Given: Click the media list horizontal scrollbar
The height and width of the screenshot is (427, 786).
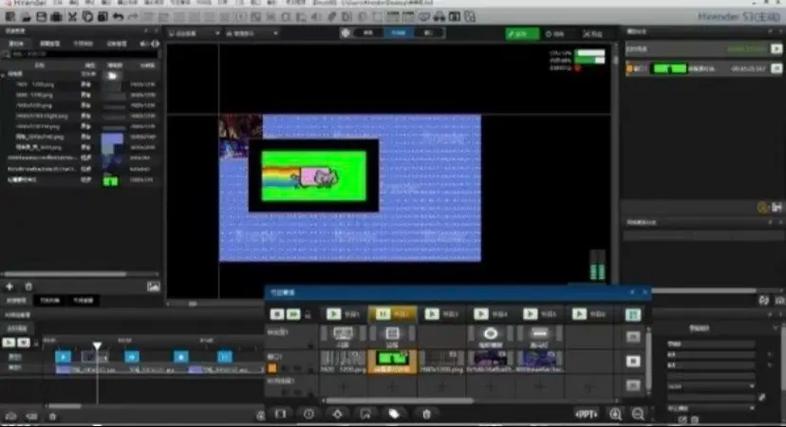Looking at the screenshot, I should click(x=65, y=274).
